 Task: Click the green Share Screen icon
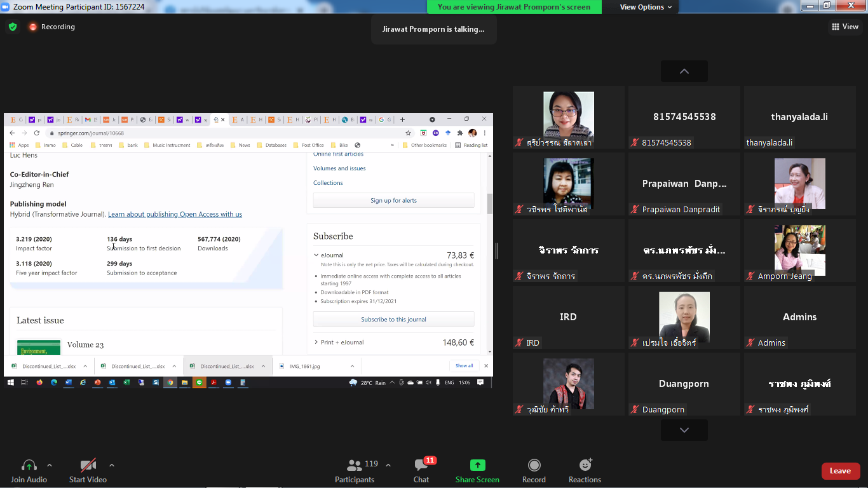tap(477, 466)
